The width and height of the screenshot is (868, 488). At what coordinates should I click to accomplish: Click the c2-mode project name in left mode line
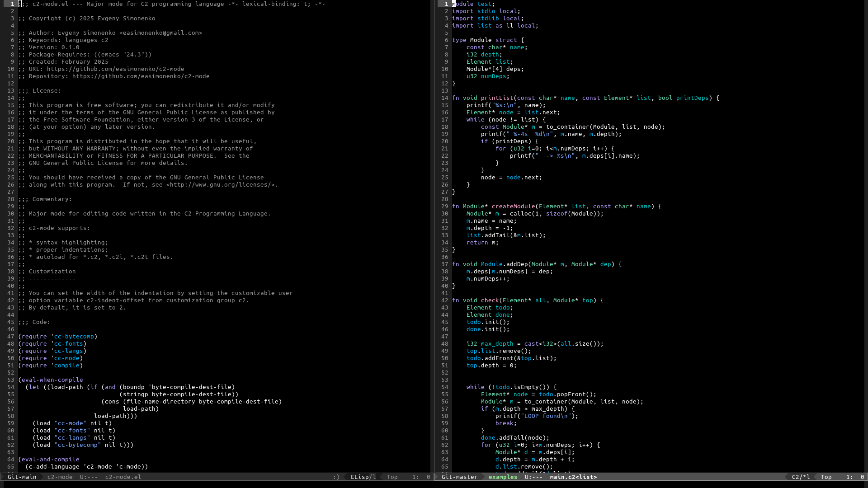point(60,477)
